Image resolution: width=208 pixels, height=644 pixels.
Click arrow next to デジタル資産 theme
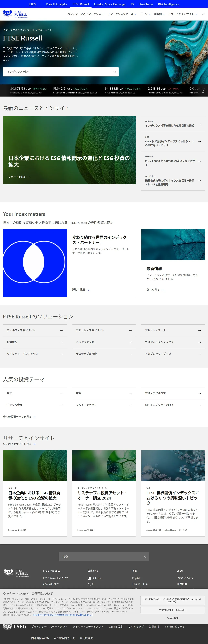coord(61,405)
